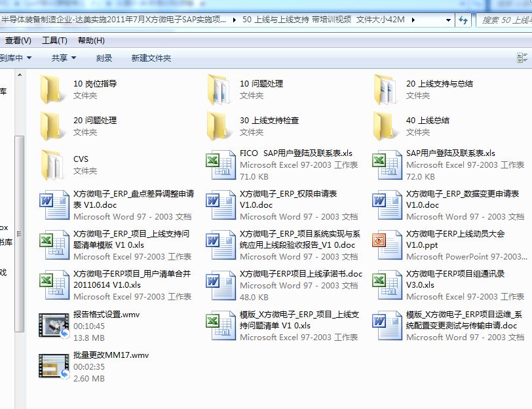Image resolution: width=532 pixels, height=409 pixels.
Task: Select the 数据变更申请表 V1.0.doc Word icon
Action: pos(387,204)
